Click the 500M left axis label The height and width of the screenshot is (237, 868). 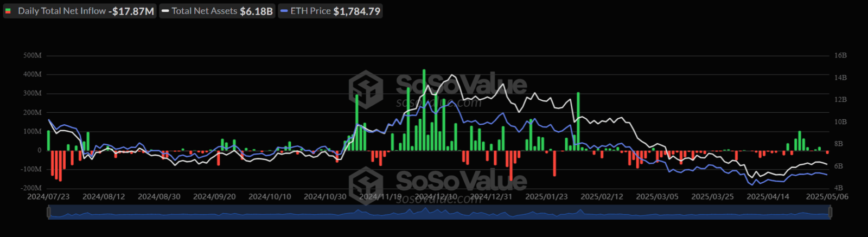(x=33, y=55)
